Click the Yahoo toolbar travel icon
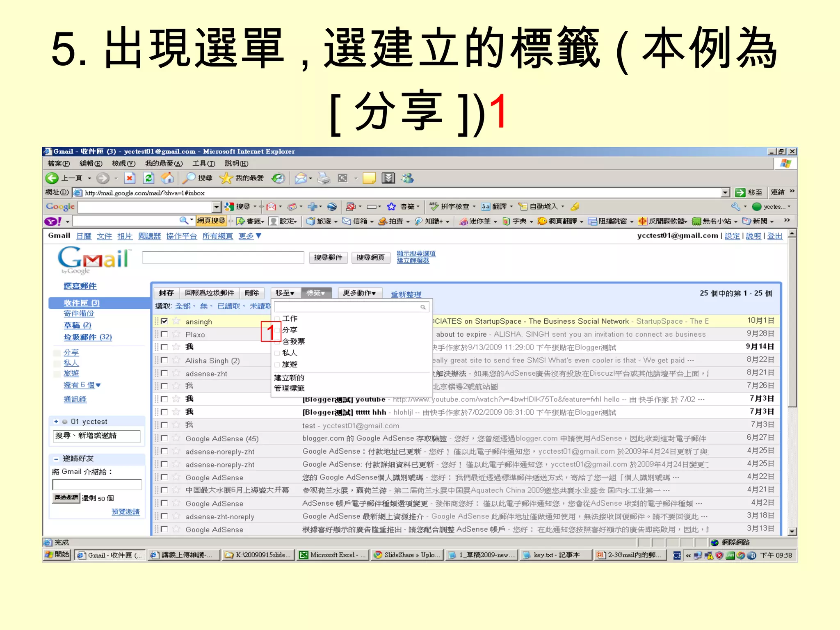Image resolution: width=840 pixels, height=630 pixels. 311,221
